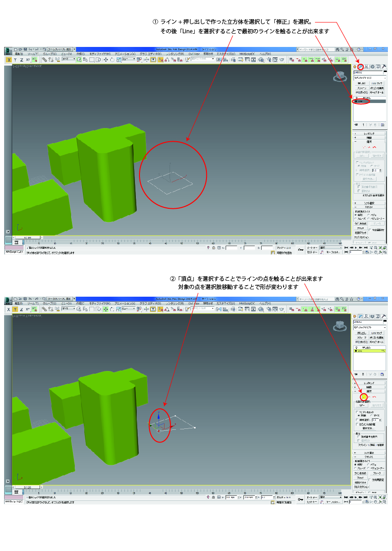Activate Select and Move tool in lower toolbar
The width and height of the screenshot is (392, 551).
(x=106, y=309)
